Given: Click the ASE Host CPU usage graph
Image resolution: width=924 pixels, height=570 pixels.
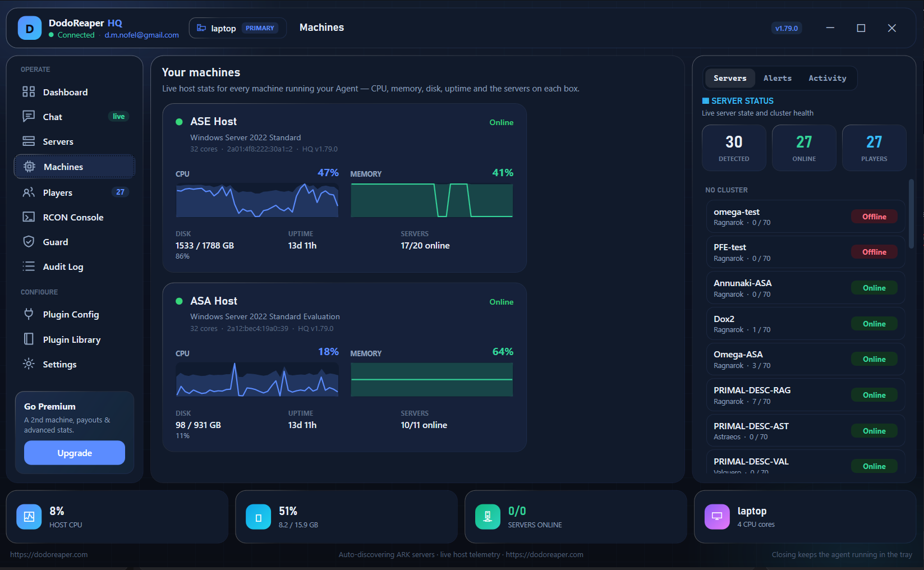Looking at the screenshot, I should click(258, 200).
